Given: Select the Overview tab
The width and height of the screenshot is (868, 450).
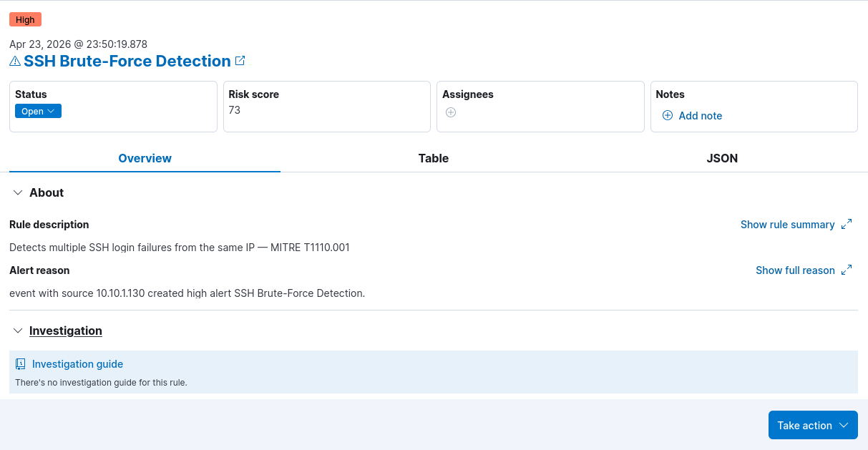Looking at the screenshot, I should (x=145, y=158).
